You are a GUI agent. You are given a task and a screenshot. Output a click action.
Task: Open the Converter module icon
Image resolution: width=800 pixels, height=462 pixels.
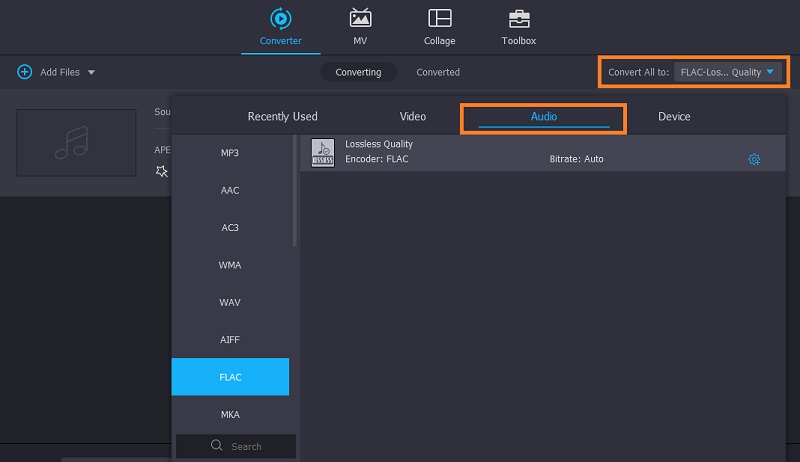(x=280, y=19)
